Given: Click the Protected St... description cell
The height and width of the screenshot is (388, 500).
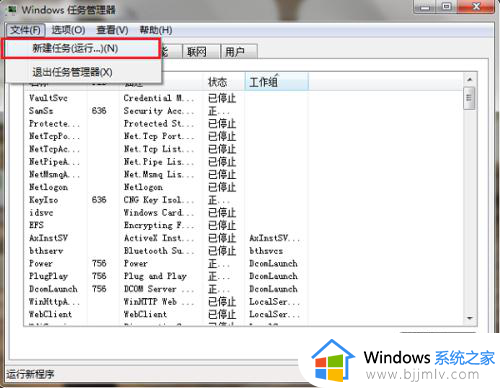Looking at the screenshot, I should [158, 123].
